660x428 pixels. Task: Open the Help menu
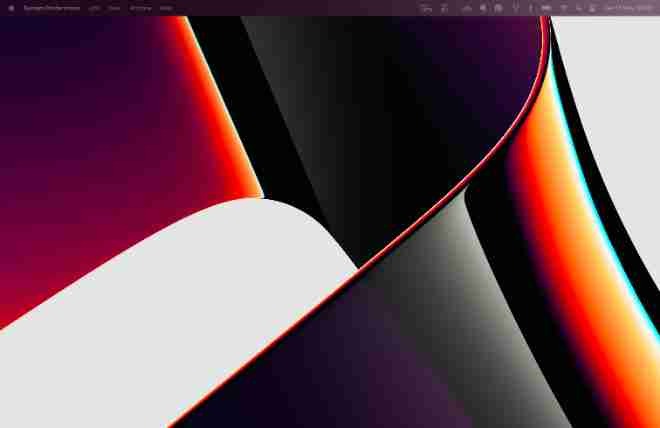tap(166, 8)
